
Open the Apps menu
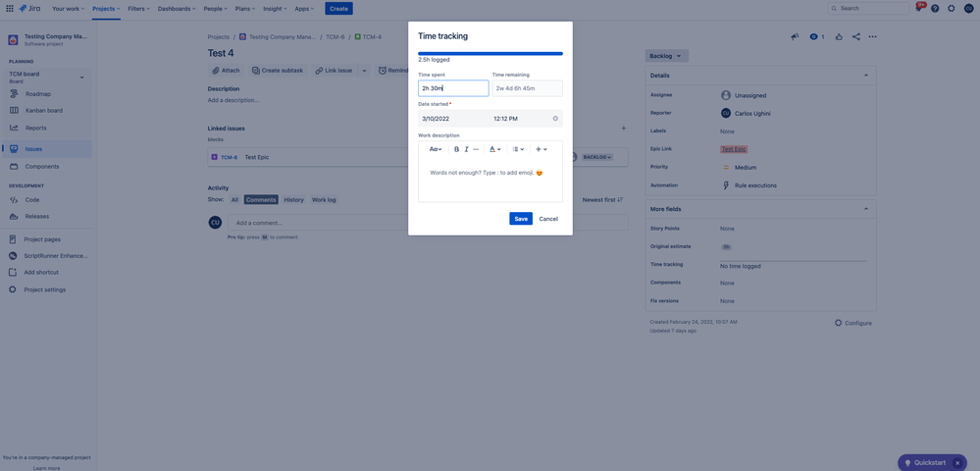(x=304, y=9)
